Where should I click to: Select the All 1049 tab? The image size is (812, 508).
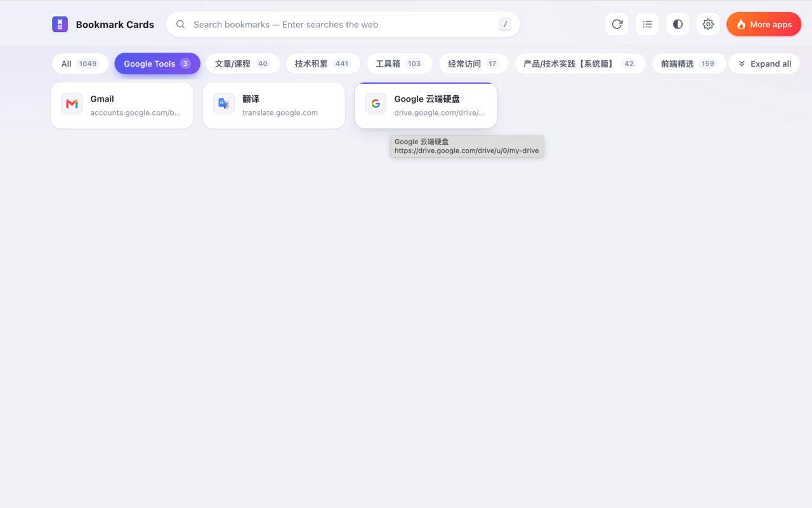pyautogui.click(x=81, y=63)
